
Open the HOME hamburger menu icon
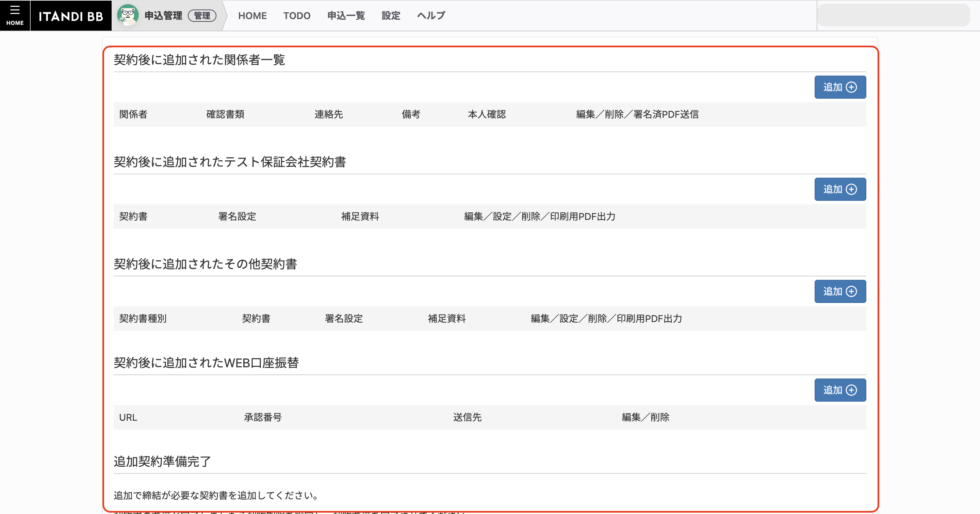click(x=15, y=15)
